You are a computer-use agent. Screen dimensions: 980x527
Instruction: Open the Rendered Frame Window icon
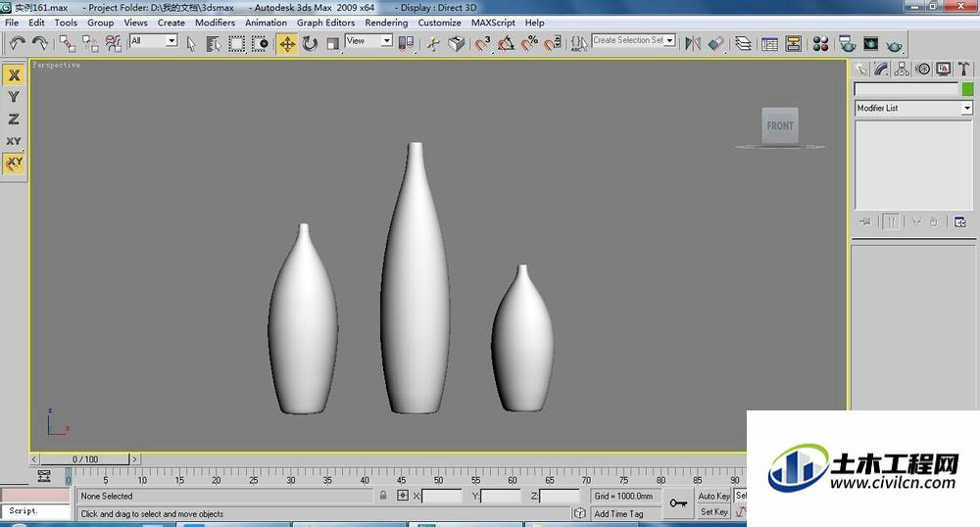click(870, 44)
